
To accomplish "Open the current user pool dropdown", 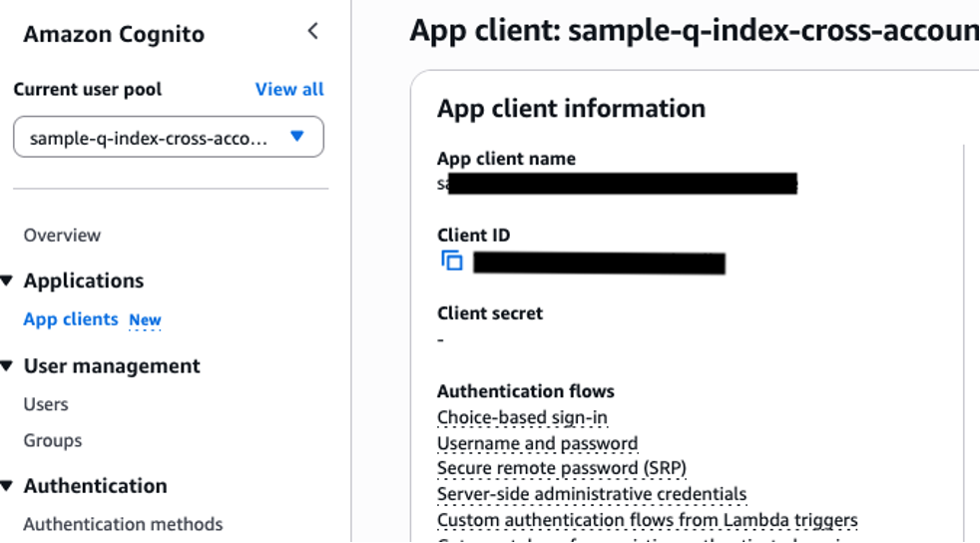I will [169, 137].
